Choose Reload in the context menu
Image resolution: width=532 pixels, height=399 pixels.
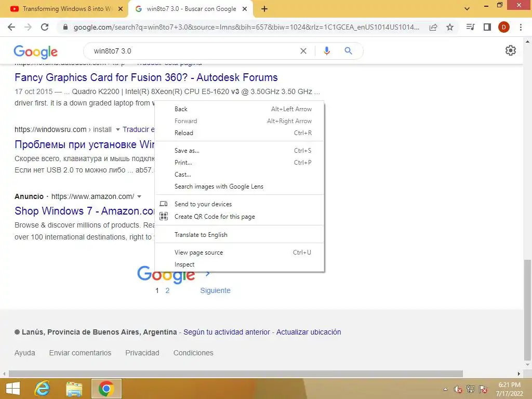(x=240, y=133)
